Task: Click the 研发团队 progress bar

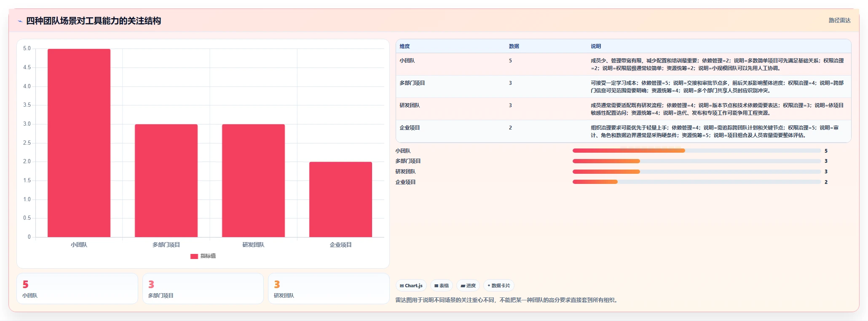Action: [x=697, y=172]
